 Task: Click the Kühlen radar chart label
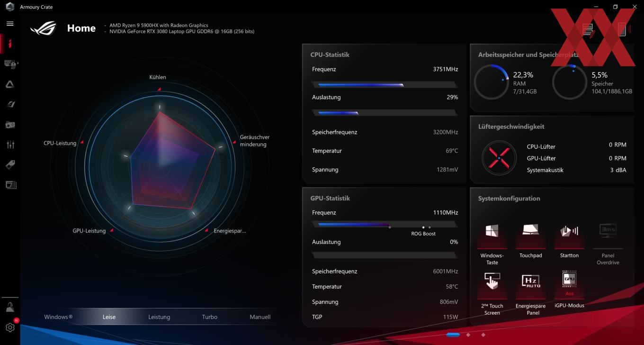pyautogui.click(x=158, y=77)
